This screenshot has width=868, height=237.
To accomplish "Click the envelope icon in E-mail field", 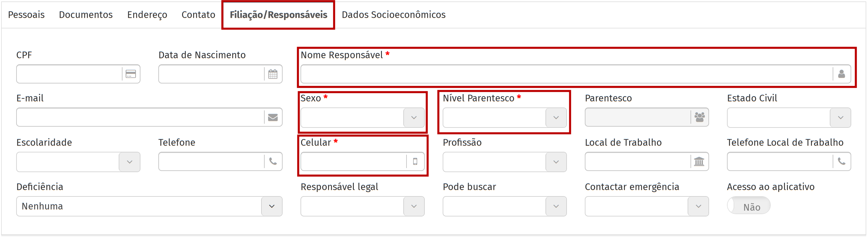I will [273, 117].
